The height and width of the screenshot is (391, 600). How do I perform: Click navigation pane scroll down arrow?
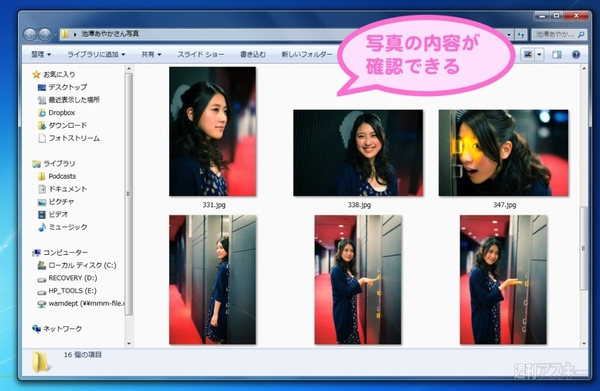(129, 343)
